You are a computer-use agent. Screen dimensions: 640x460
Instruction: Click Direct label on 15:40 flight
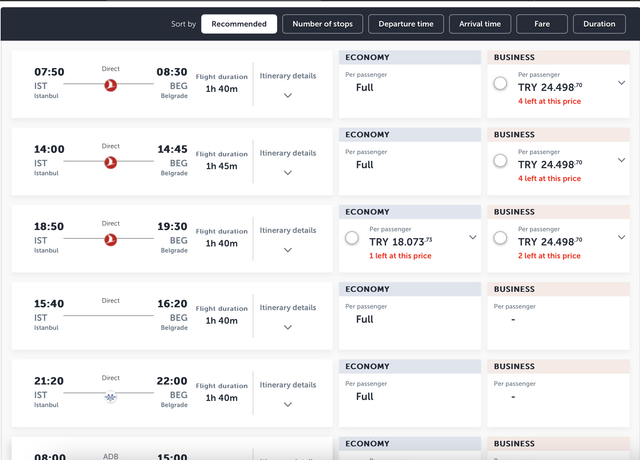click(111, 301)
